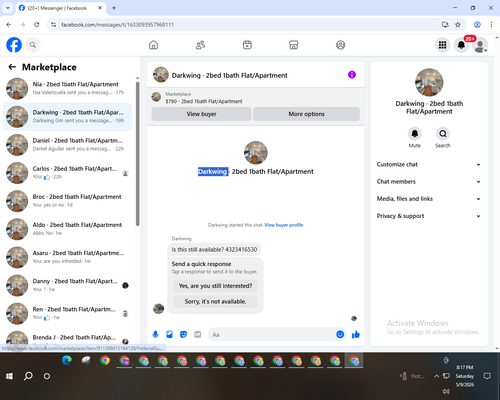Open the Facebook logo home link
The height and width of the screenshot is (400, 500).
14,45
